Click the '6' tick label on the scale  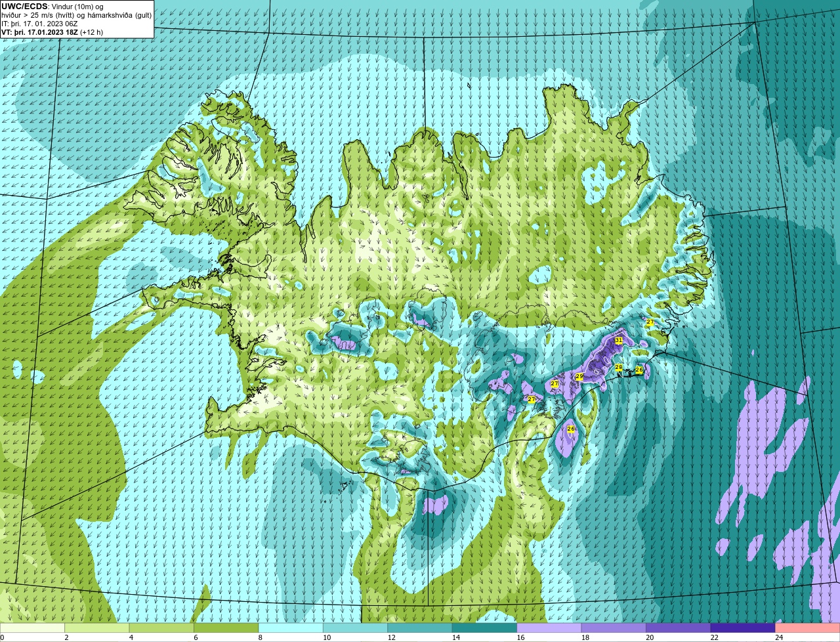(x=196, y=637)
